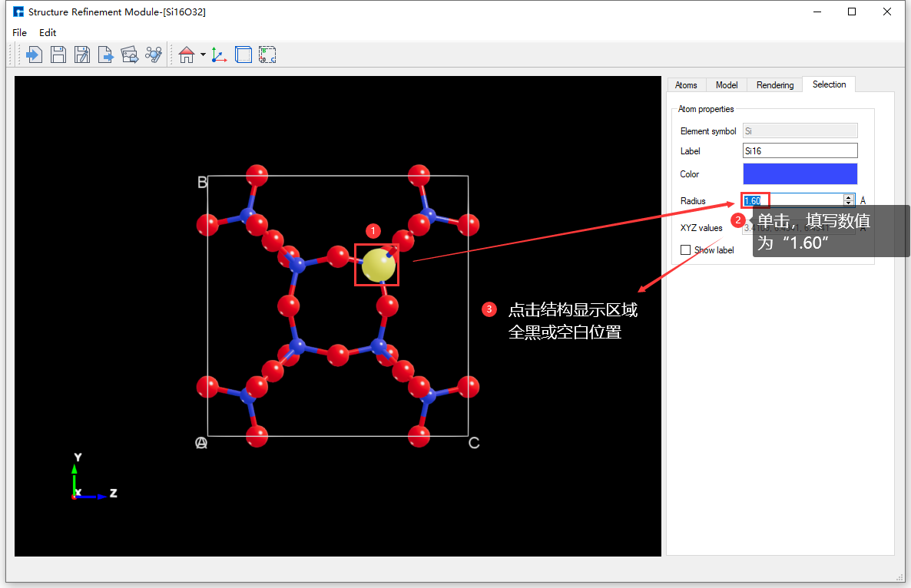Edit the Label field showing Si16
The height and width of the screenshot is (588, 911).
click(x=800, y=150)
